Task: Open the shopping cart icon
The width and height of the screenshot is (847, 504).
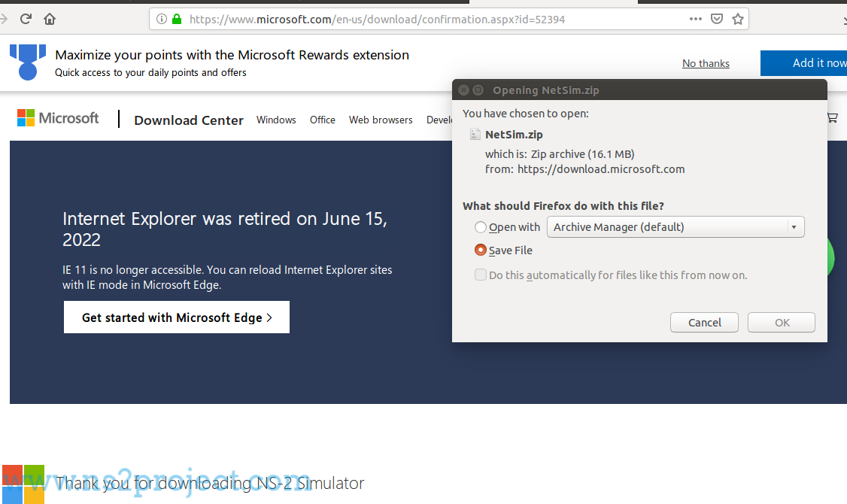Action: coord(833,118)
